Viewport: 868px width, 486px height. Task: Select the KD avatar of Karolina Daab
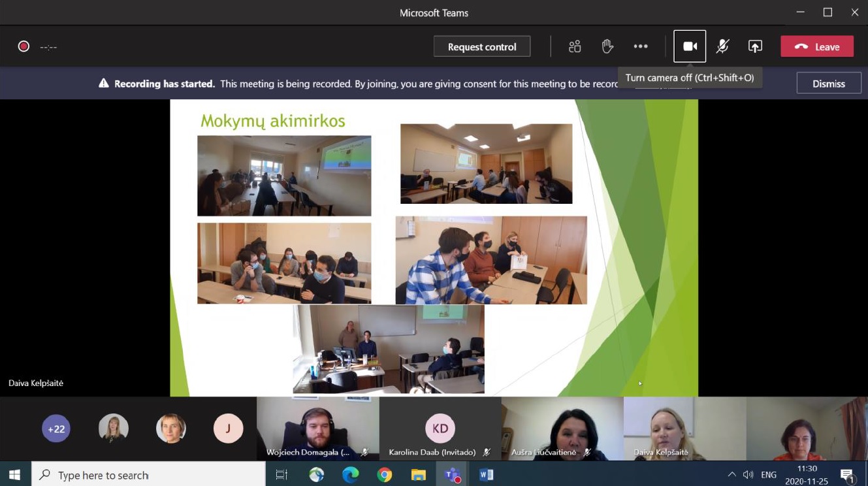point(440,429)
